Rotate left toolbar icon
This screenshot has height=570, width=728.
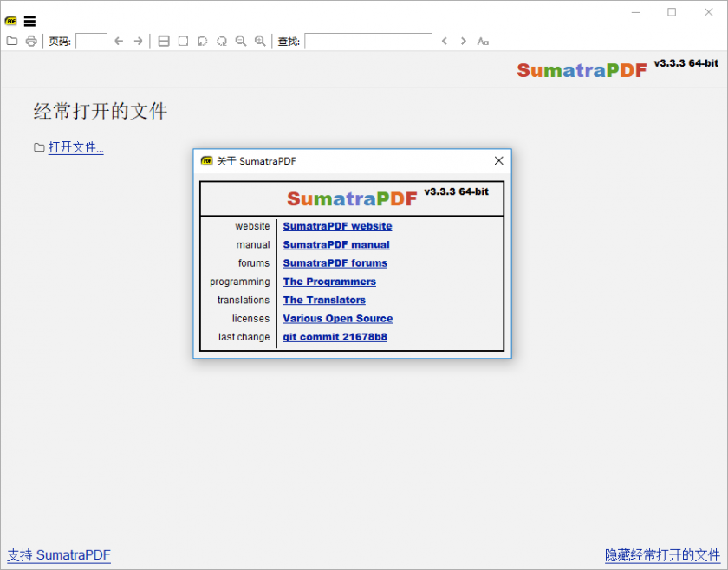[203, 41]
